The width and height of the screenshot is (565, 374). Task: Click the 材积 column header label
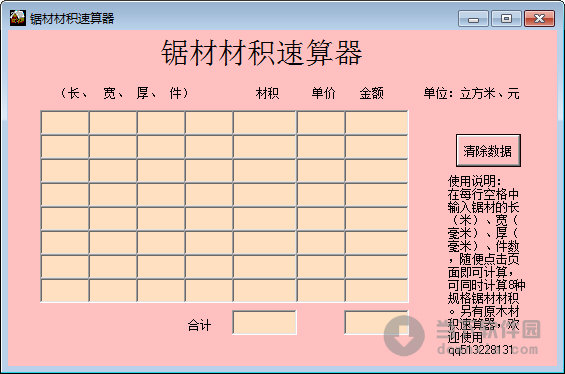267,93
